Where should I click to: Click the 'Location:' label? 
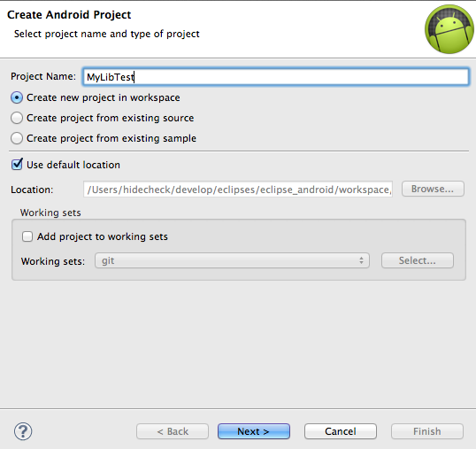point(32,190)
